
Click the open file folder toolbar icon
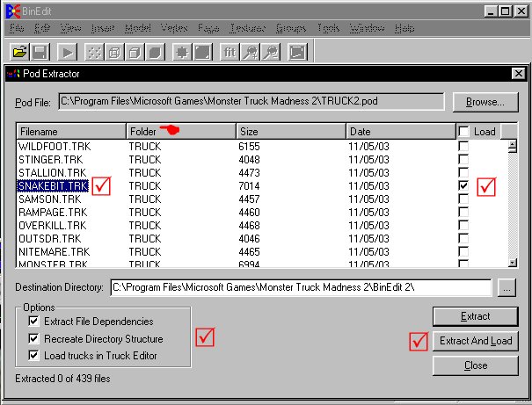(x=18, y=52)
